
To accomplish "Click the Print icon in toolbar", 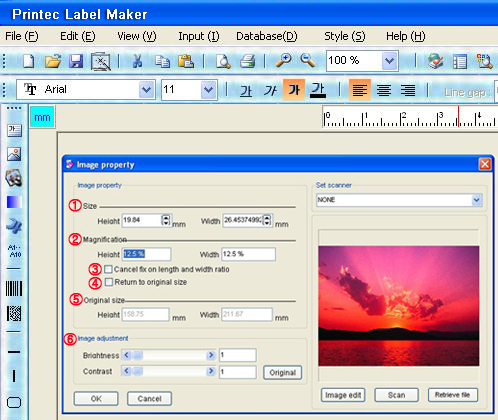I will point(248,61).
